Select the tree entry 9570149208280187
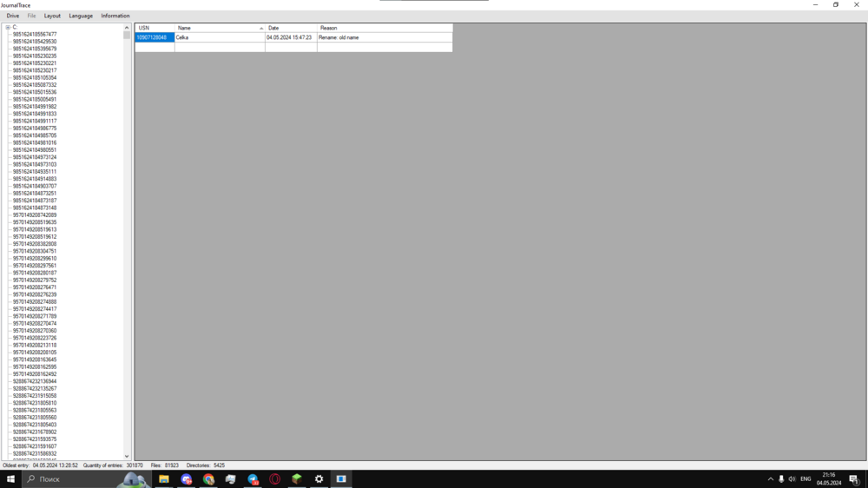Image resolution: width=868 pixels, height=488 pixels. 35,273
